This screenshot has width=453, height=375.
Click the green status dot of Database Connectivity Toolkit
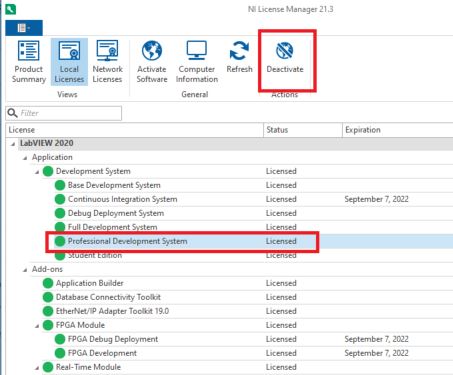(48, 297)
